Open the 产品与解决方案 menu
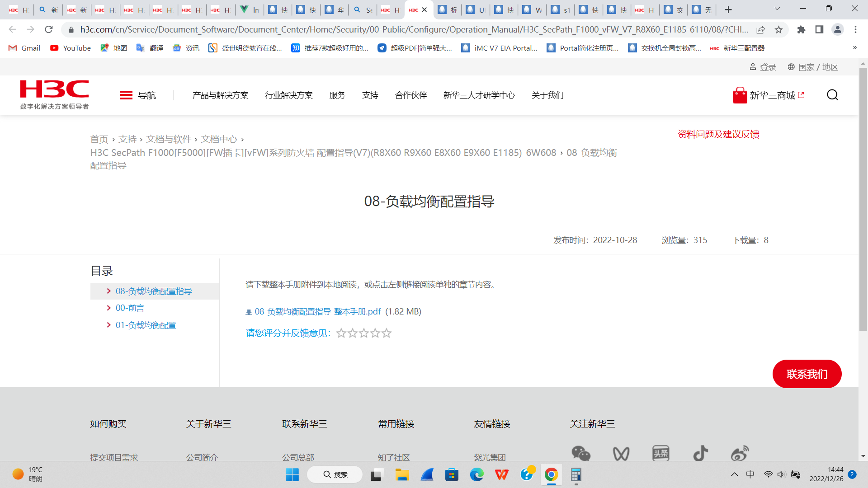Screen dimensions: 868x488 point(220,95)
